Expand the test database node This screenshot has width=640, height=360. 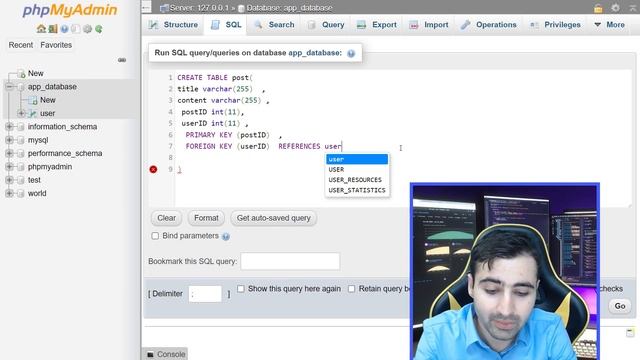[x=9, y=180]
